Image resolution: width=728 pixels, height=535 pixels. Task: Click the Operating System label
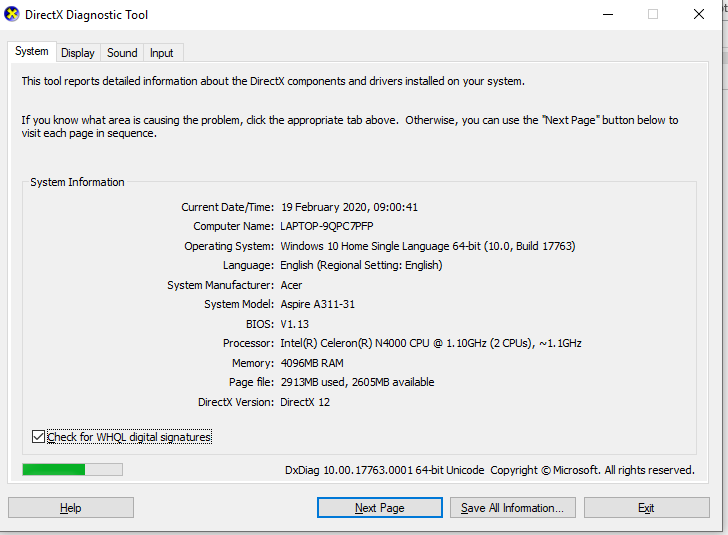coord(229,246)
